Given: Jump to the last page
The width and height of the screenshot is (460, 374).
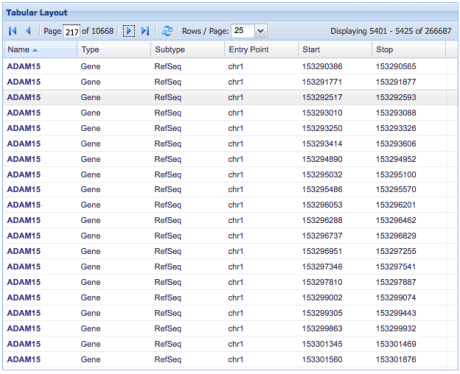Looking at the screenshot, I should tap(145, 31).
